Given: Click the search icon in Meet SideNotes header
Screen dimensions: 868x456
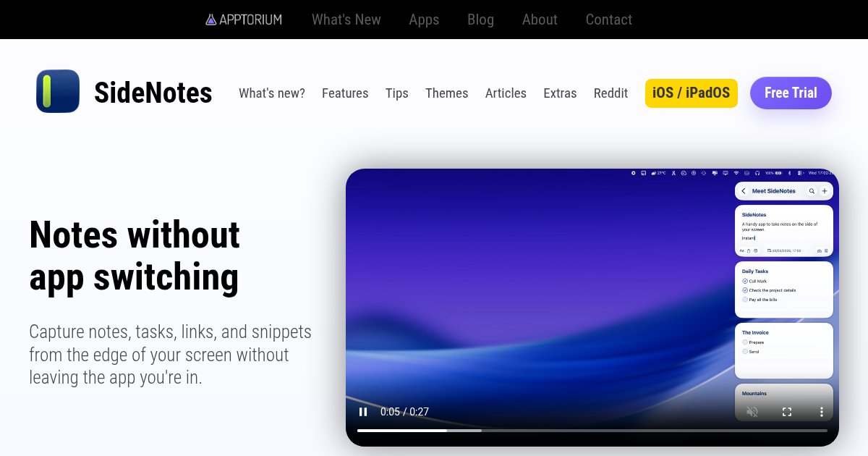Looking at the screenshot, I should click(x=812, y=191).
